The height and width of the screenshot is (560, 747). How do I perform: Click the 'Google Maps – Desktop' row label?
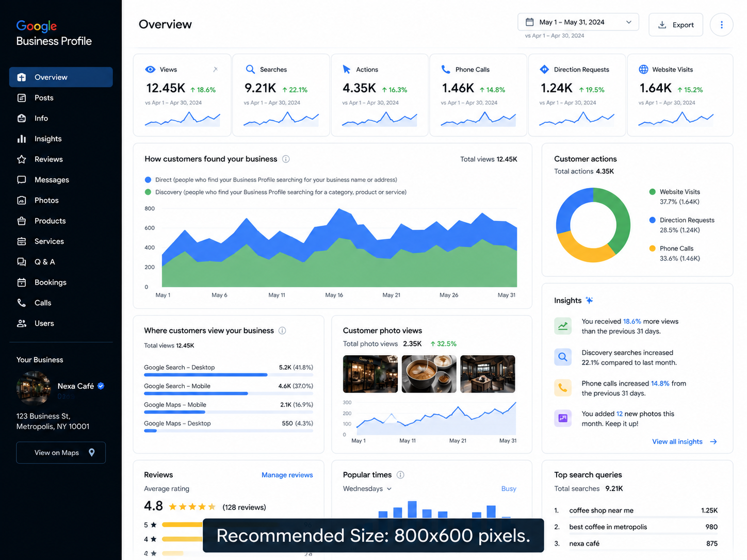[x=177, y=423]
